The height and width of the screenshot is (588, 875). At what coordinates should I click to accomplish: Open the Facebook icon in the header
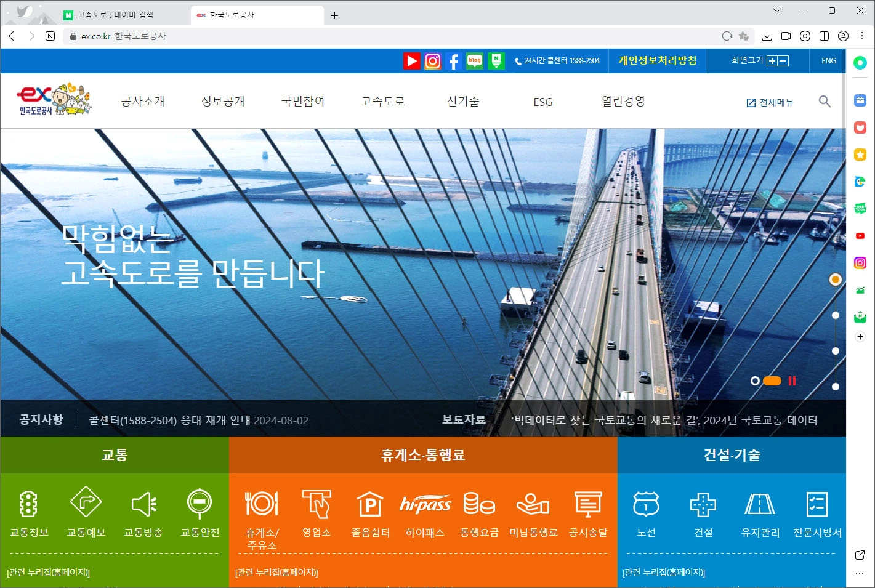coord(453,60)
